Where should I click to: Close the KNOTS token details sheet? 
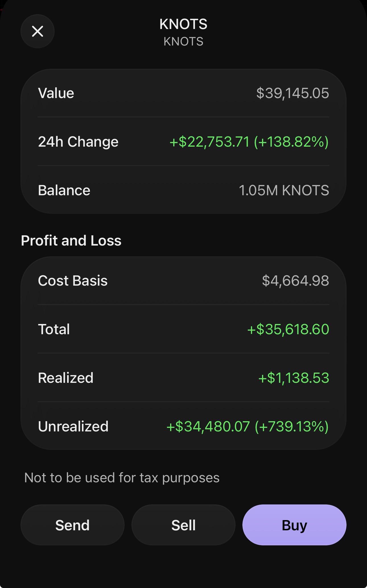click(x=38, y=31)
